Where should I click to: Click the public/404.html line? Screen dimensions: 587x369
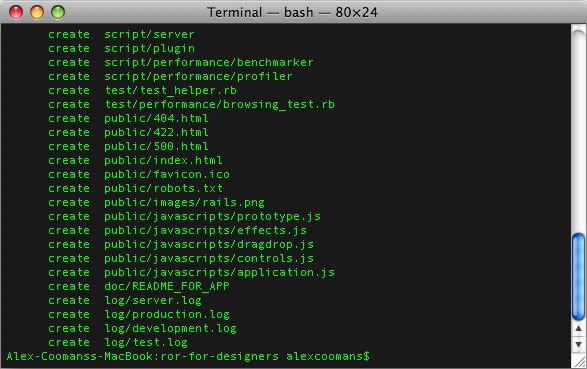coord(128,119)
